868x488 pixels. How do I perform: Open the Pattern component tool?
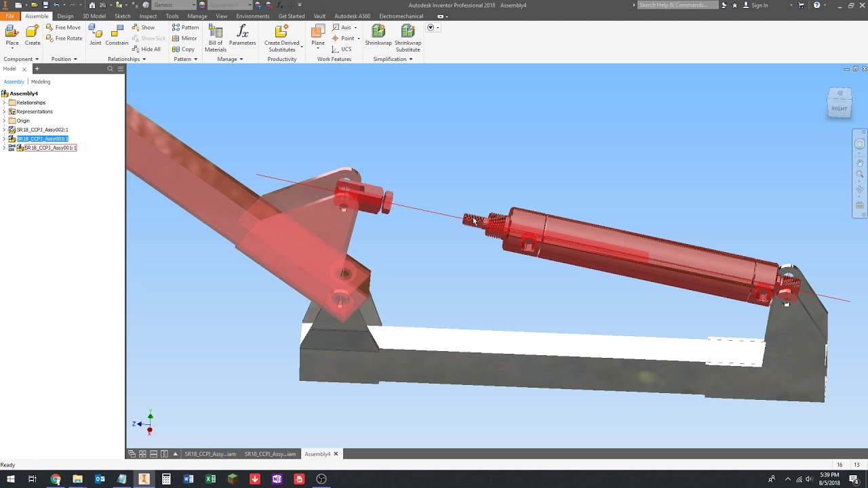[x=185, y=27]
